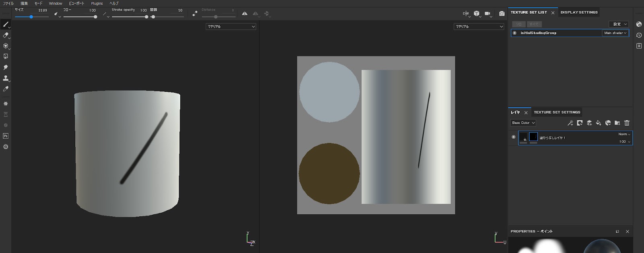Open the Plugins menu
Image resolution: width=644 pixels, height=253 pixels.
pos(97,3)
